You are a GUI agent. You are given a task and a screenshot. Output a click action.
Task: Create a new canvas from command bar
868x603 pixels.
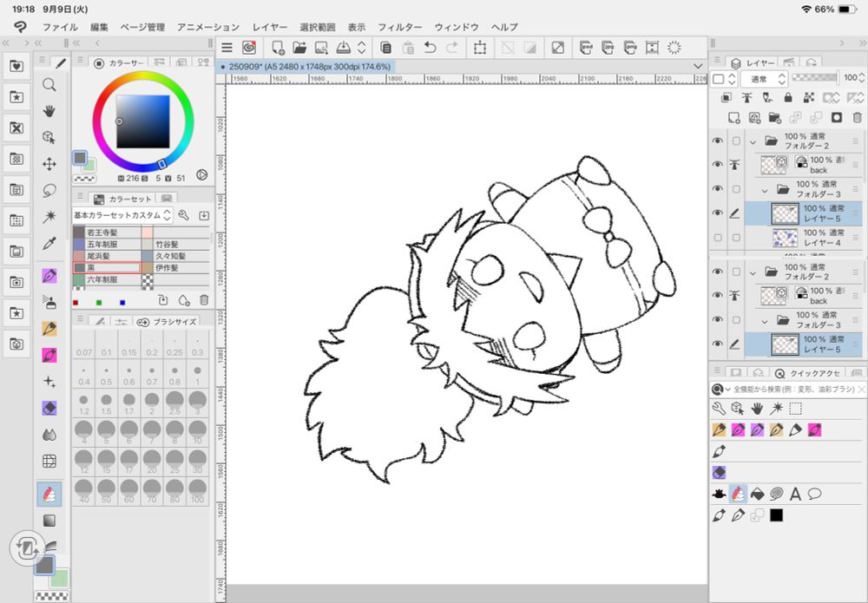[x=278, y=48]
